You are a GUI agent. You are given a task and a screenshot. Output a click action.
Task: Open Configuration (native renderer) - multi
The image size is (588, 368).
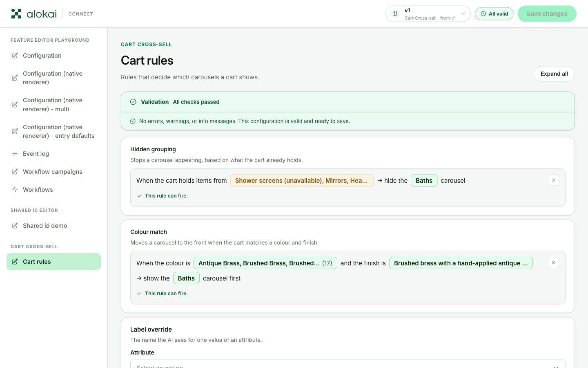click(53, 105)
